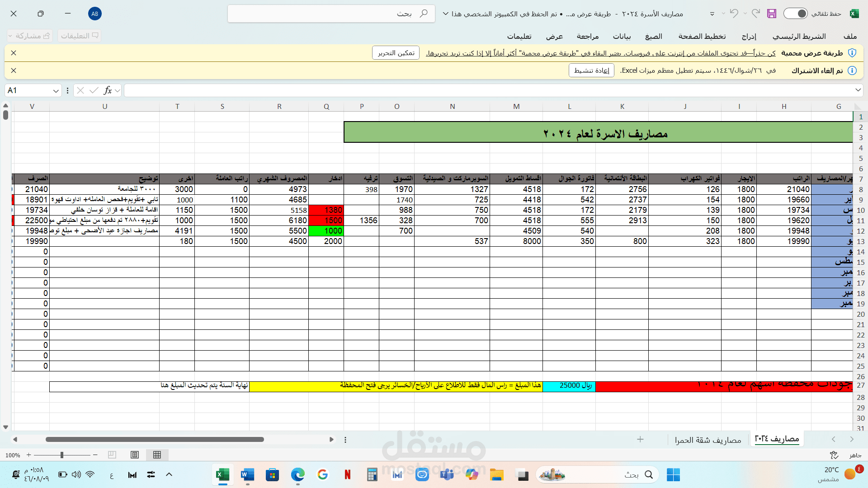The height and width of the screenshot is (488, 868).
Task: Open the Customize Quick Access Toolbar dropdown
Action: [x=712, y=14]
